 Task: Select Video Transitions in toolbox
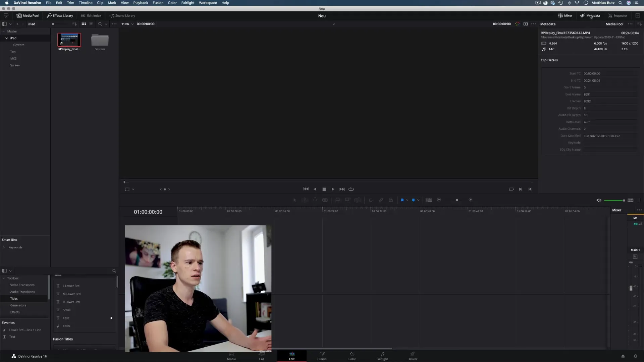[x=22, y=285]
